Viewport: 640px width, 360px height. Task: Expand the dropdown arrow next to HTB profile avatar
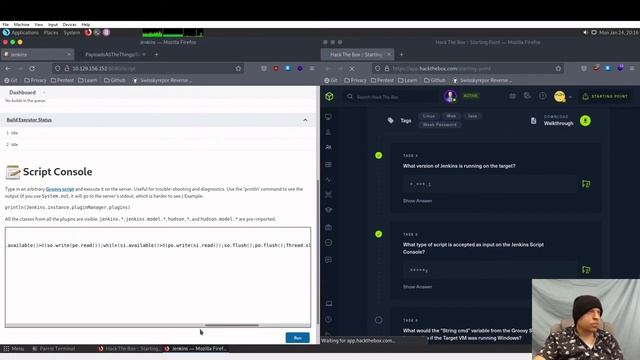pos(570,97)
